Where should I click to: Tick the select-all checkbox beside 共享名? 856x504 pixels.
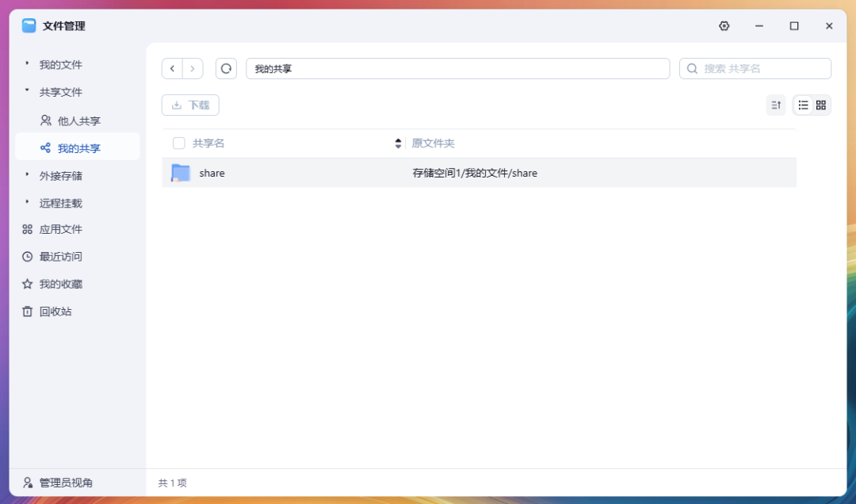pos(178,143)
